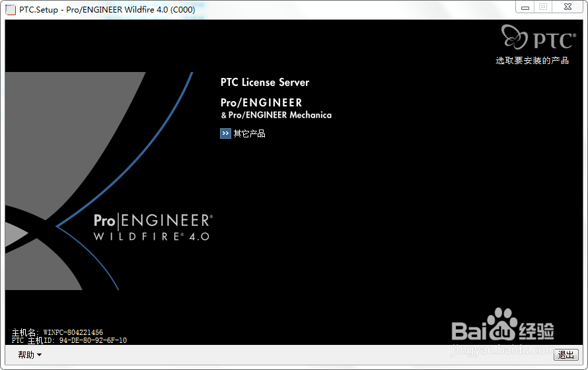Select PTC License Server product
The image size is (588, 370).
pos(265,83)
